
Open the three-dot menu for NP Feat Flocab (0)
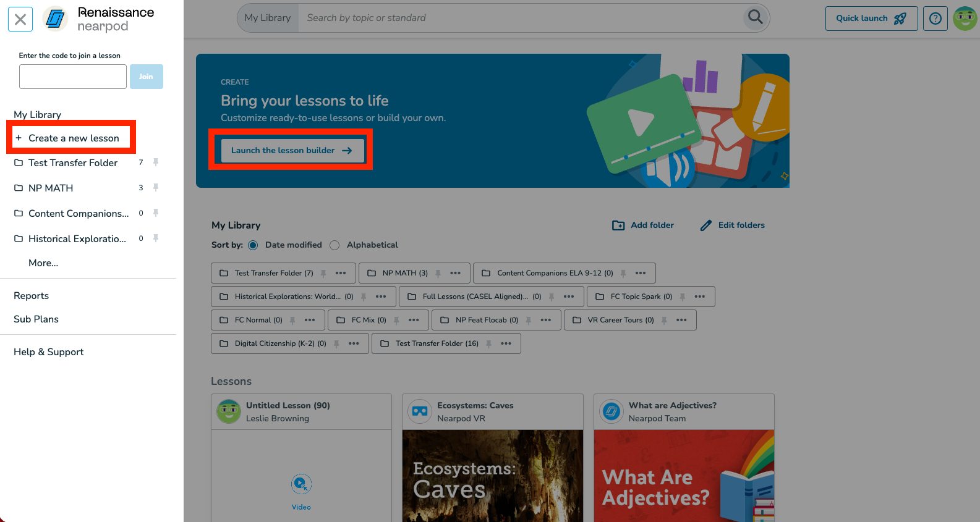pyautogui.click(x=546, y=320)
